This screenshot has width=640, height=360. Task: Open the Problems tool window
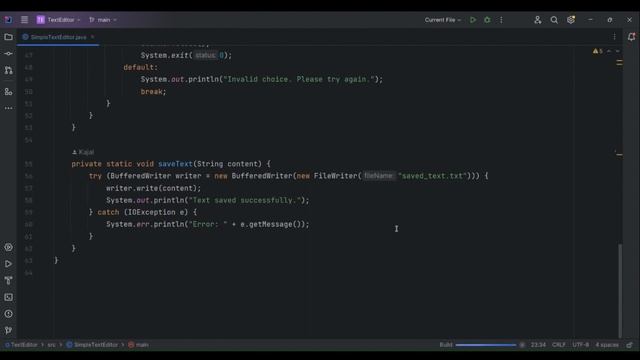click(x=8, y=314)
